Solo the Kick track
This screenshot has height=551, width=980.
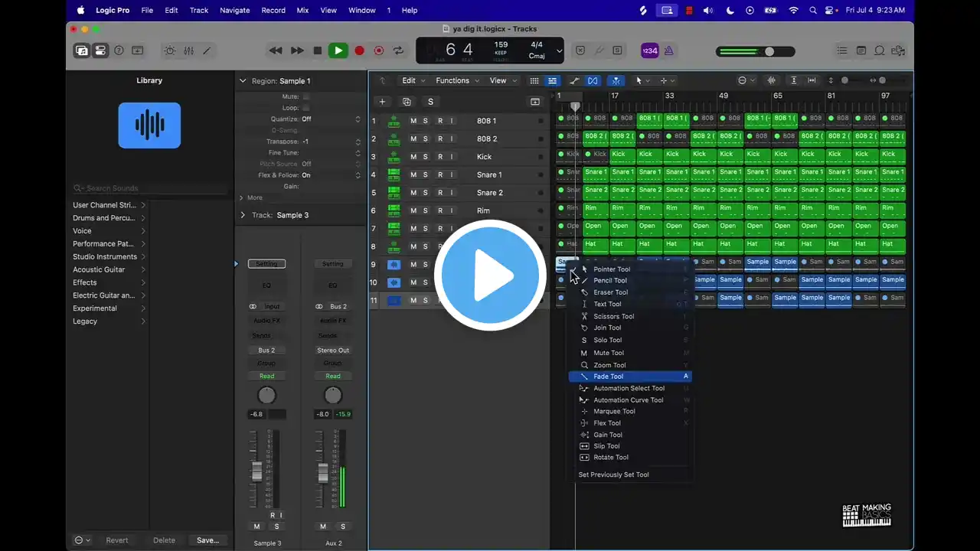(426, 157)
